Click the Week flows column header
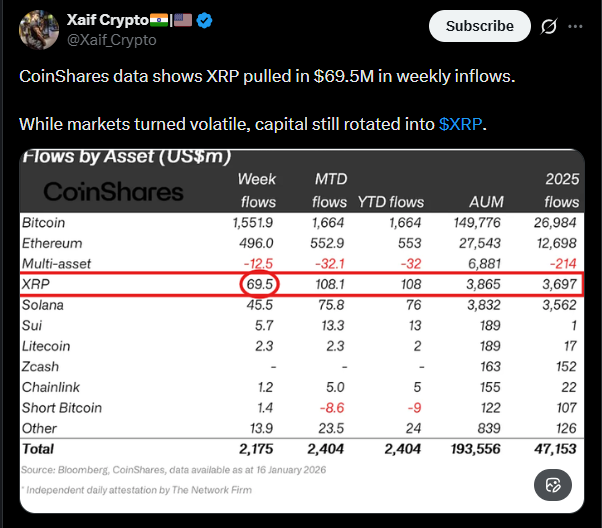602x528 pixels. 257,190
